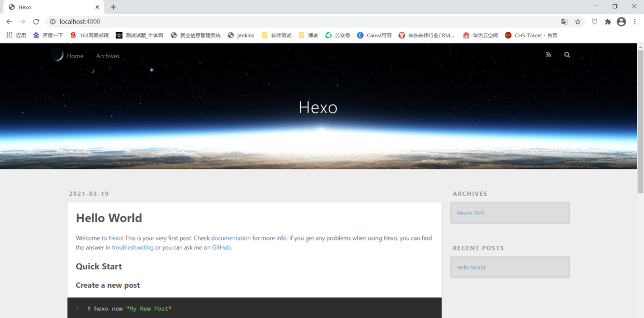Follow the Hexo link in post

coord(116,238)
